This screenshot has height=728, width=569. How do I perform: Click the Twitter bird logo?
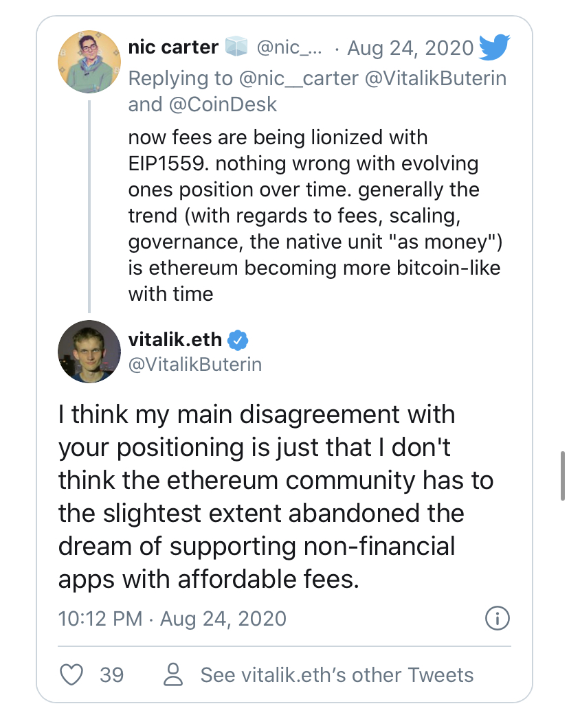click(494, 47)
